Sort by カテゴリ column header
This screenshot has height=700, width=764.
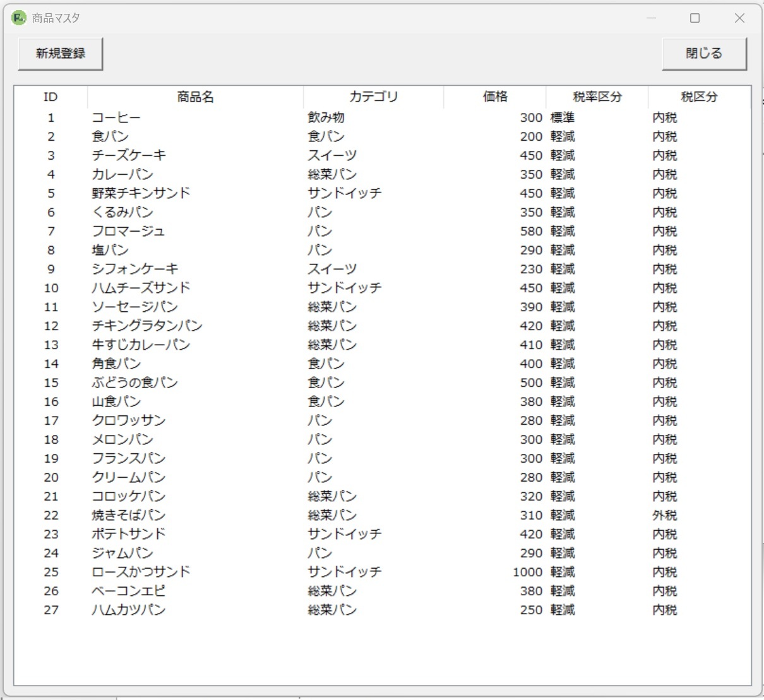coord(373,97)
